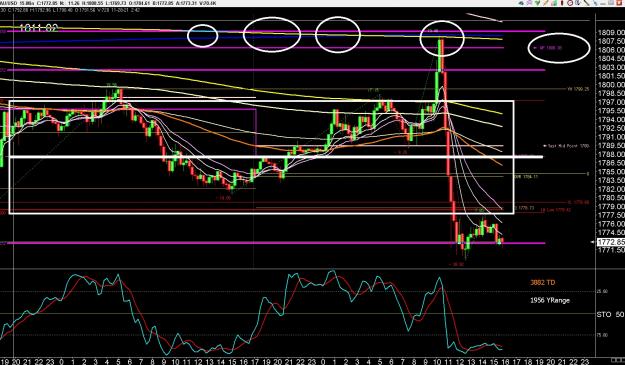The height and width of the screenshot is (365, 625).
Task: Click the 1785.00 price axis label
Action: 611,172
